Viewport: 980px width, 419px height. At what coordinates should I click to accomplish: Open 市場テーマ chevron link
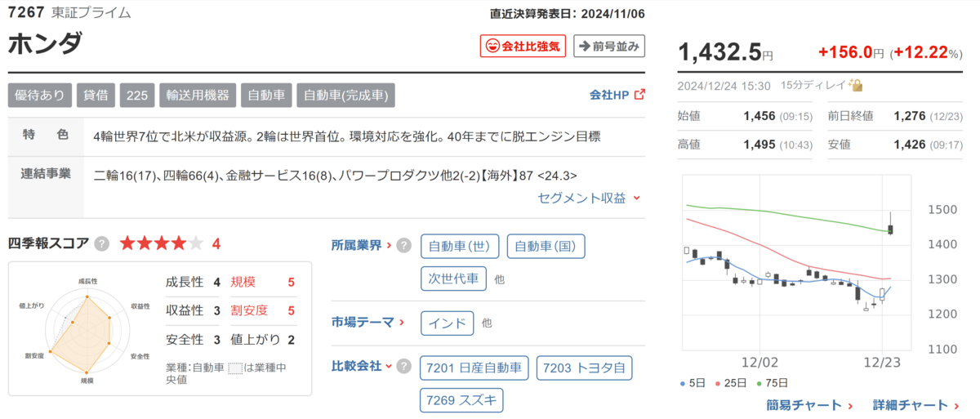pos(400,322)
